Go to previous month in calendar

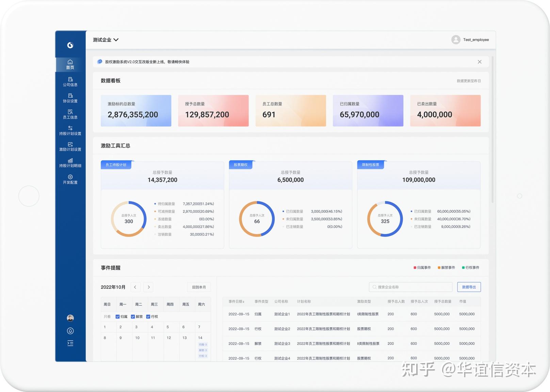coord(135,287)
